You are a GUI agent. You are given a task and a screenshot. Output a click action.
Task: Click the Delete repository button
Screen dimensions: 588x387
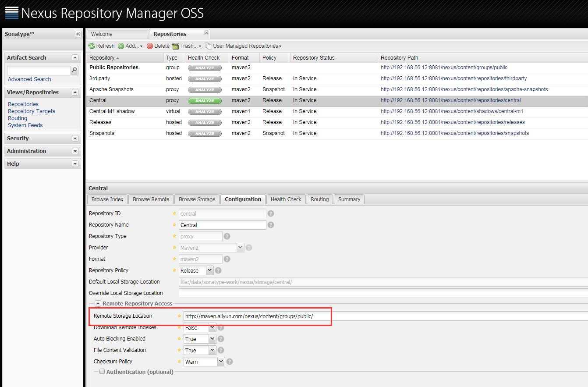coord(158,46)
